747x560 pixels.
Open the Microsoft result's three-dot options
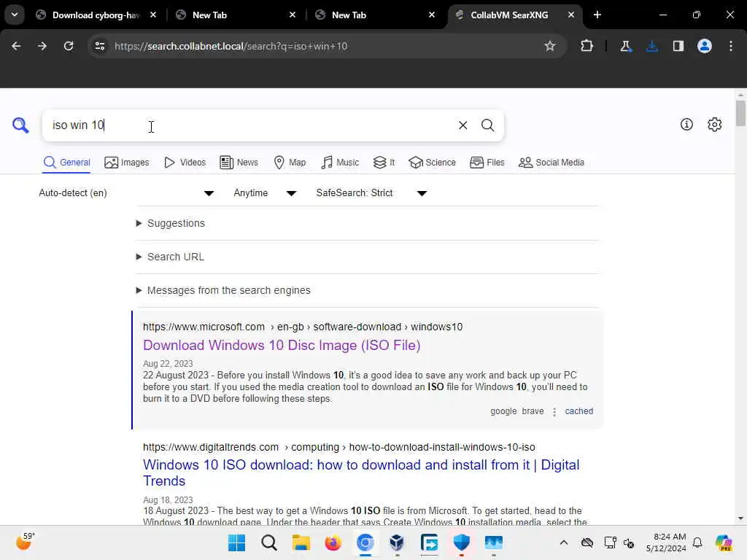click(x=554, y=412)
